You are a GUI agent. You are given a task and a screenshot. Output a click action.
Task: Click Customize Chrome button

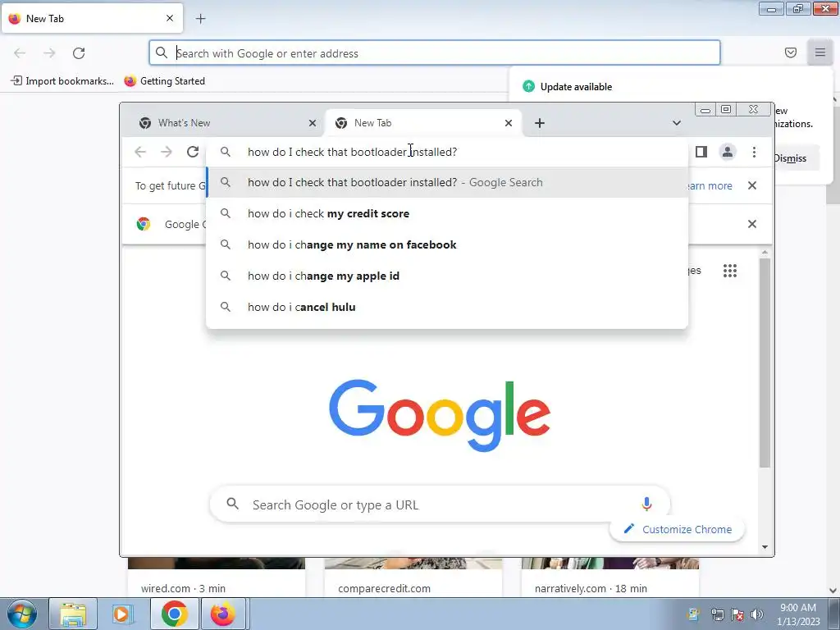pos(677,529)
